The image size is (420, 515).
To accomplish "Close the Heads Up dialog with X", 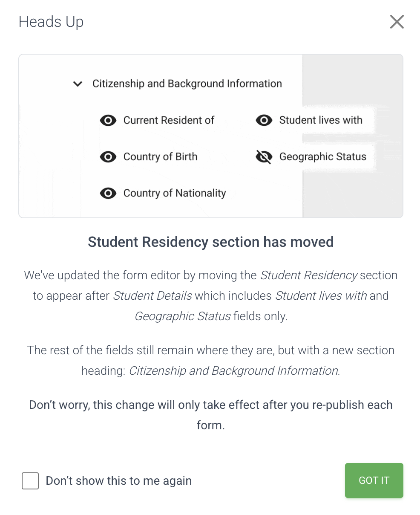I will pyautogui.click(x=397, y=22).
